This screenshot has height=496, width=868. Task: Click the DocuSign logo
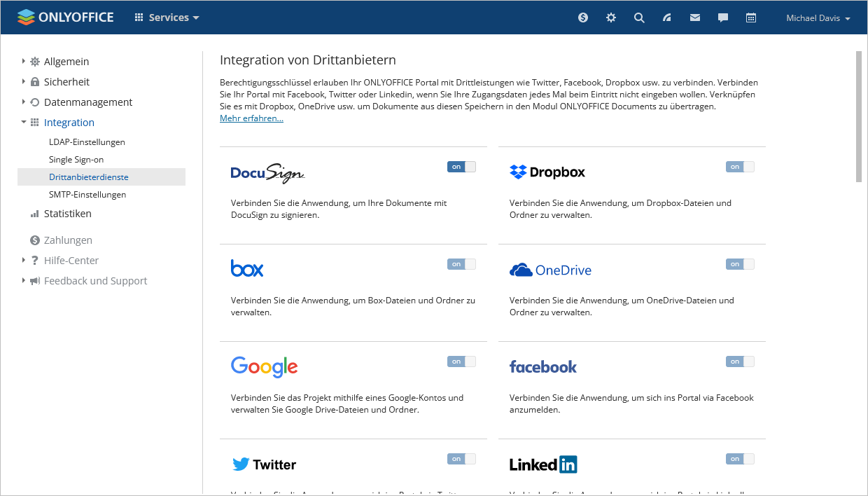click(x=267, y=173)
